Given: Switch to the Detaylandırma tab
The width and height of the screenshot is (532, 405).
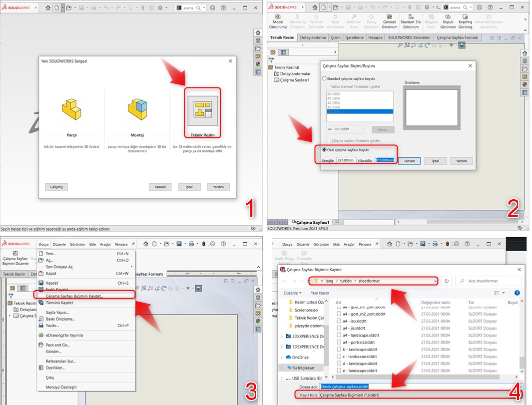Looking at the screenshot, I should [313, 37].
